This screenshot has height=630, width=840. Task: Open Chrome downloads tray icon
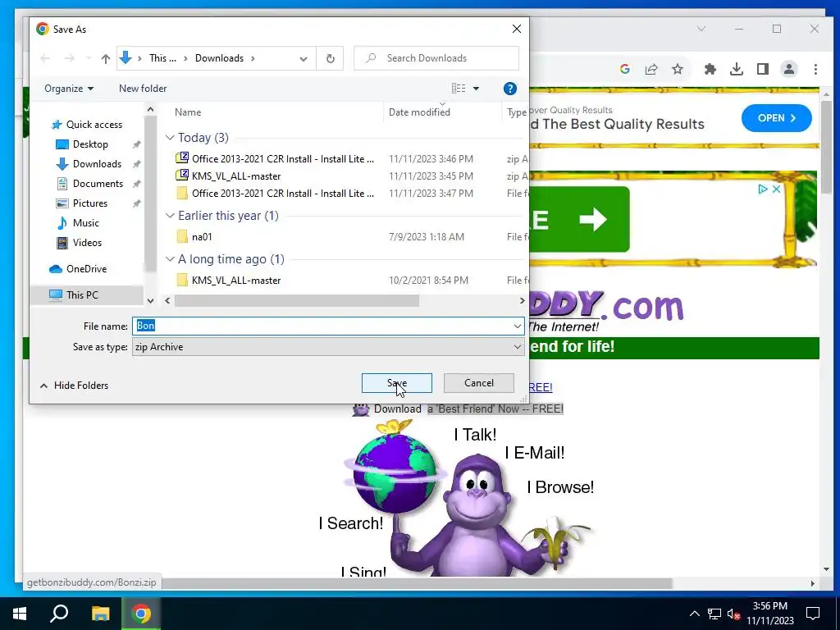(737, 69)
